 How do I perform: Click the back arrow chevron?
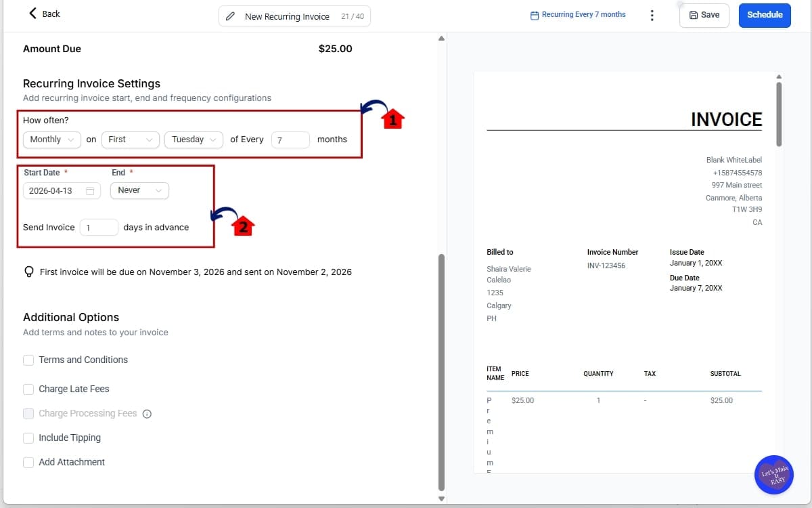tap(32, 12)
